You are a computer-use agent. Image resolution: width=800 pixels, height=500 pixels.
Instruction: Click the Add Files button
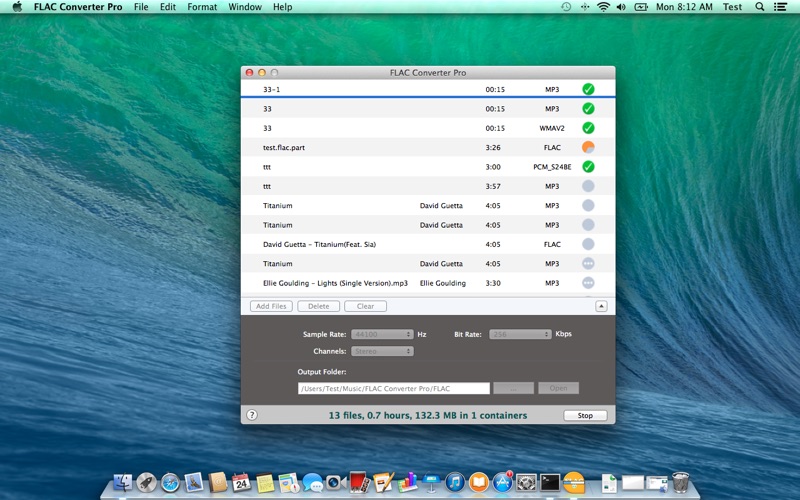tap(271, 306)
